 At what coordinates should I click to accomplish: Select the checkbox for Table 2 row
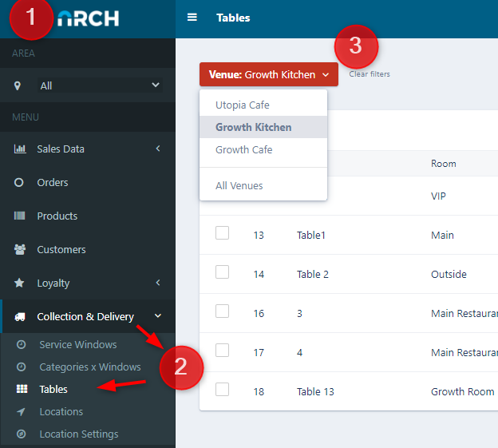222,272
